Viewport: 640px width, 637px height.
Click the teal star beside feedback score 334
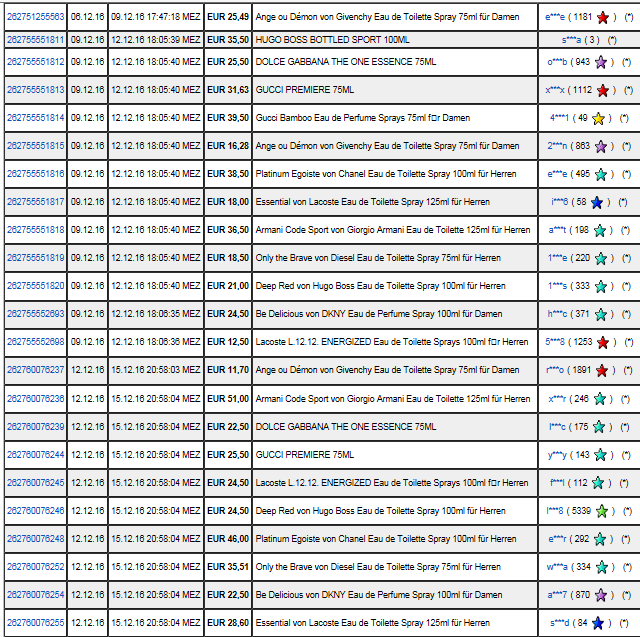point(602,567)
